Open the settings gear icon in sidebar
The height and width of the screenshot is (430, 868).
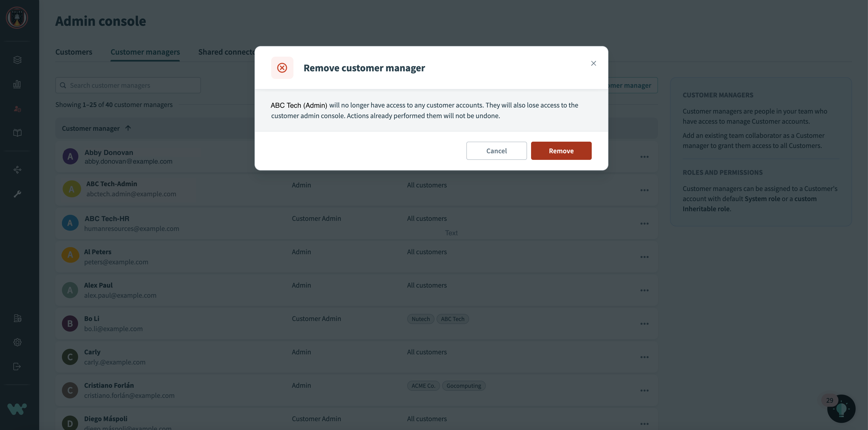click(17, 342)
